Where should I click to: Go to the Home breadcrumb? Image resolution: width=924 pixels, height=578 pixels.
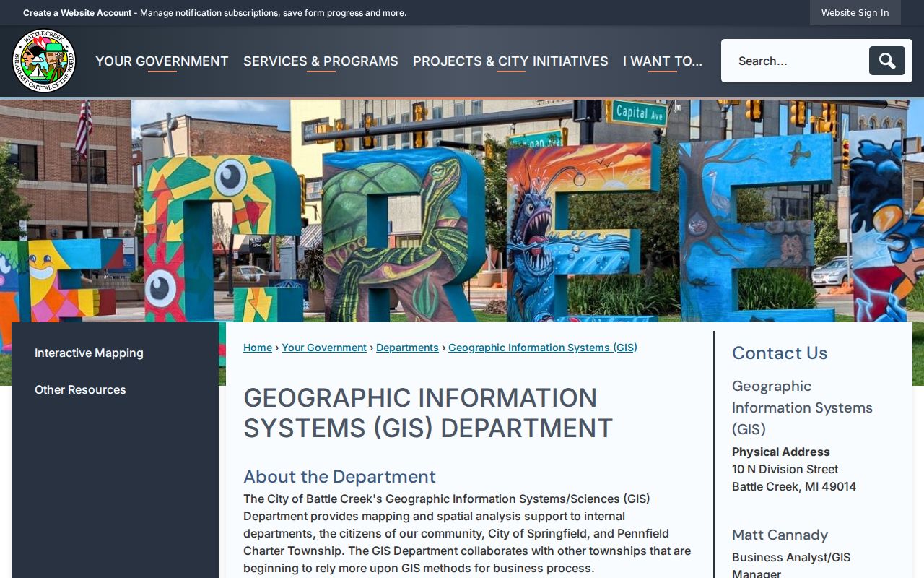pyautogui.click(x=258, y=348)
